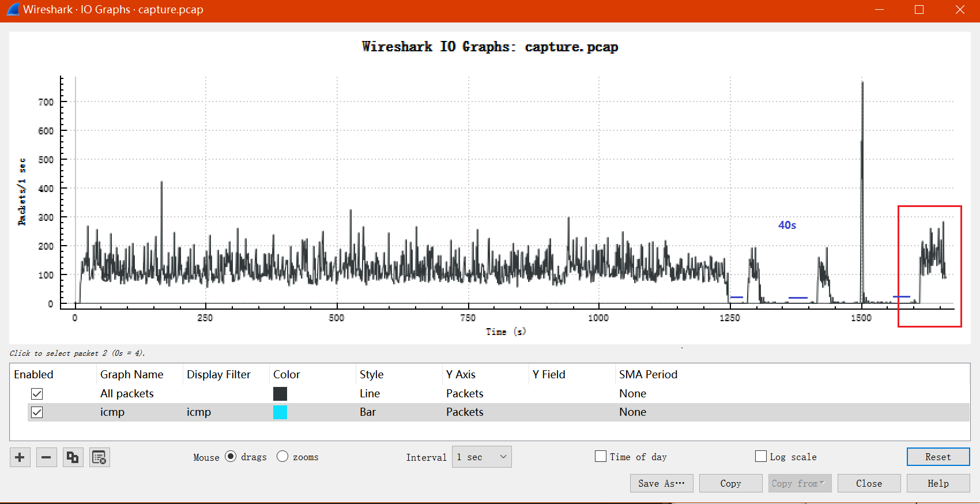This screenshot has height=504, width=980.
Task: Disable the All packets graph checkbox
Action: point(37,394)
